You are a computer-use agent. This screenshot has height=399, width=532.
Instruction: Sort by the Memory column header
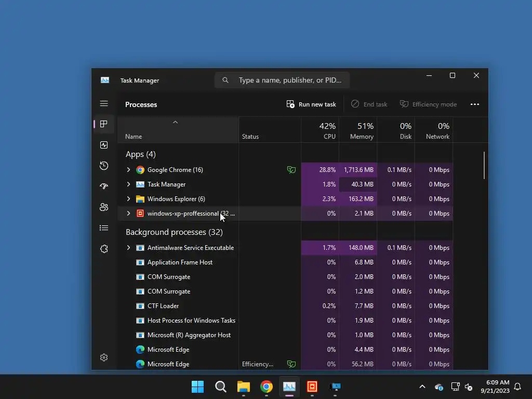pos(358,130)
